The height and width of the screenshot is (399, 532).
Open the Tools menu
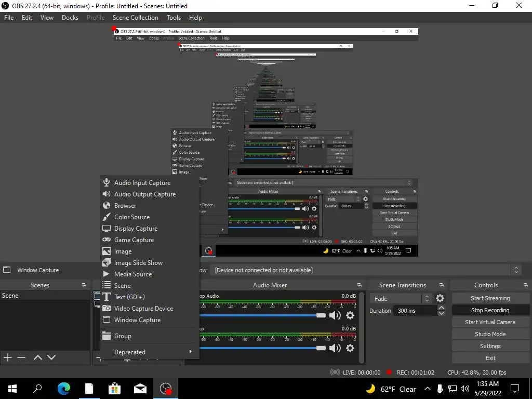click(x=174, y=18)
